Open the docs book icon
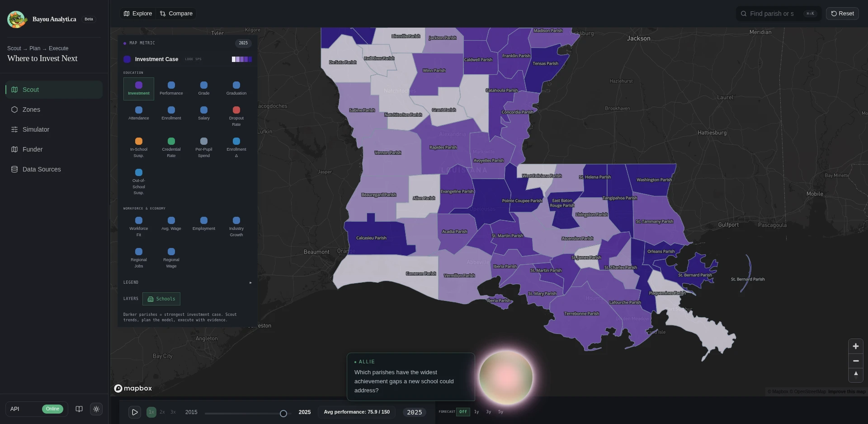Viewport: 868px width, 424px height. click(79, 409)
